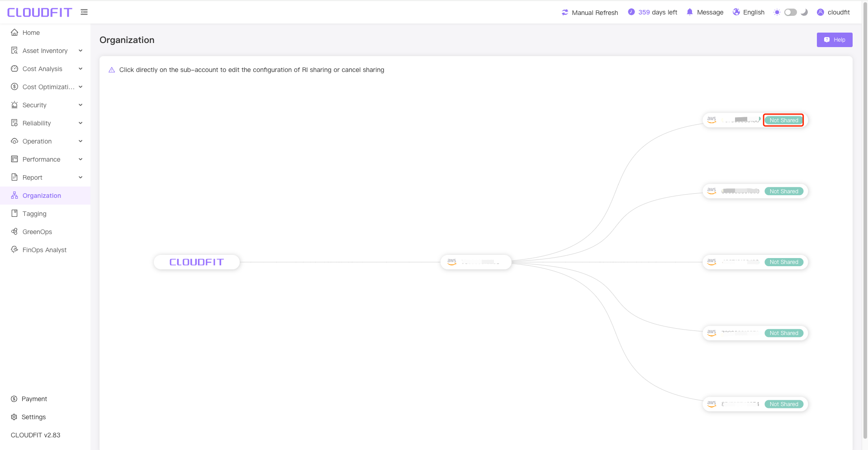The image size is (868, 450).
Task: Click the RI sharing instruction text
Action: pyautogui.click(x=252, y=70)
